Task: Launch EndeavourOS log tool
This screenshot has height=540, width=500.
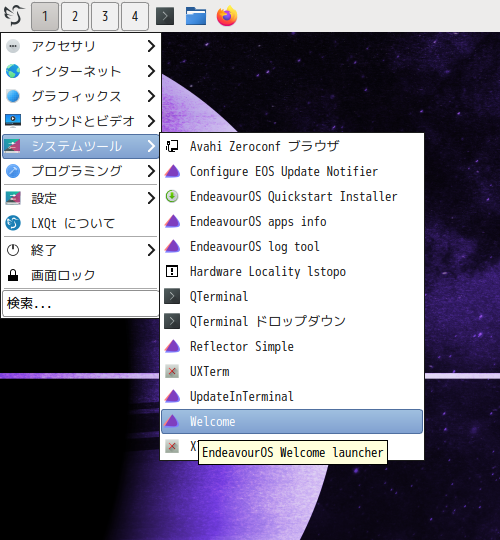Action: point(292,246)
